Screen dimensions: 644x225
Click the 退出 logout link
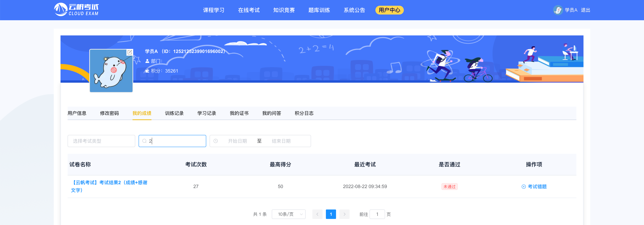coord(585,10)
